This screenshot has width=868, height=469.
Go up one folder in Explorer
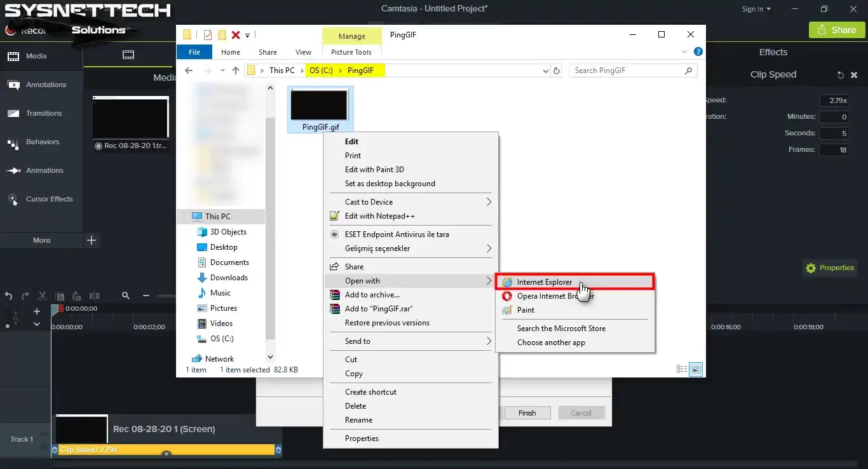[x=236, y=71]
